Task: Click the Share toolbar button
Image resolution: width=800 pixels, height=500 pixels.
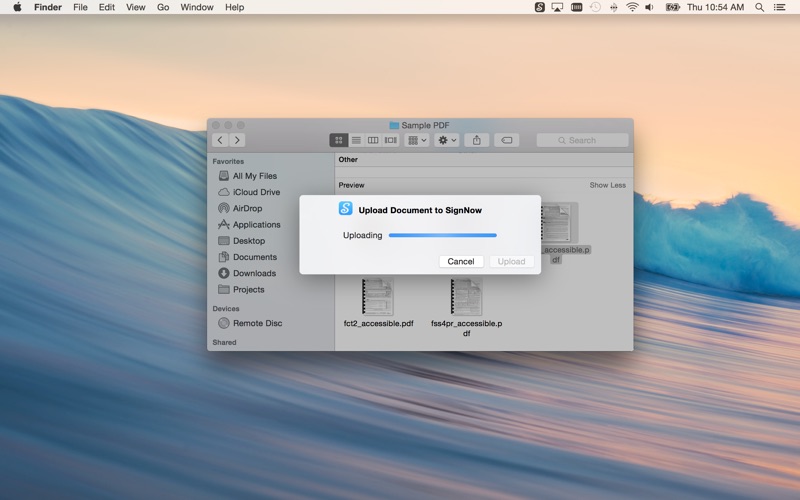Action: (x=477, y=140)
